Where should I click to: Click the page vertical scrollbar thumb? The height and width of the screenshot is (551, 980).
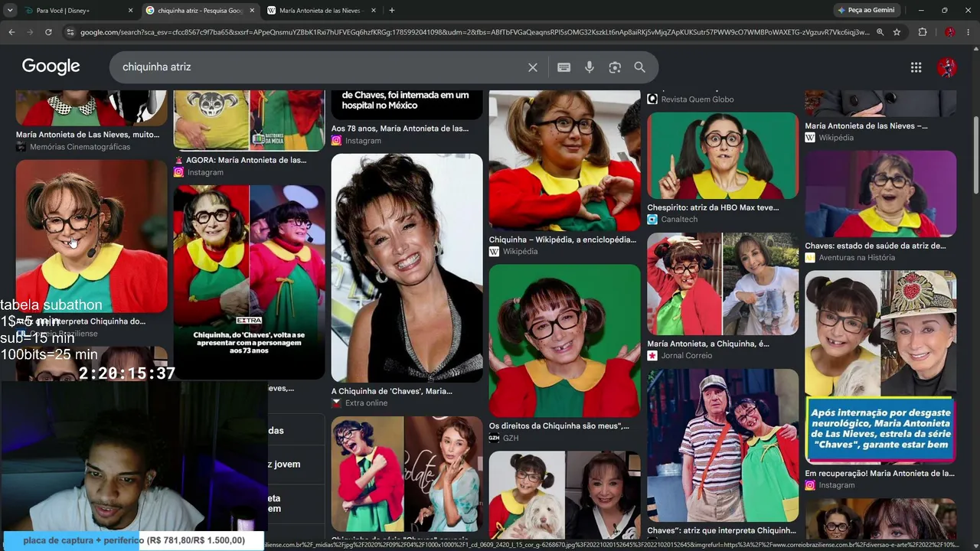[x=975, y=156]
